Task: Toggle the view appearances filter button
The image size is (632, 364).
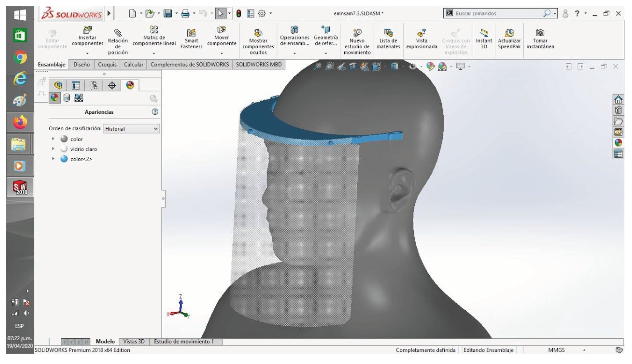Action: coord(55,98)
